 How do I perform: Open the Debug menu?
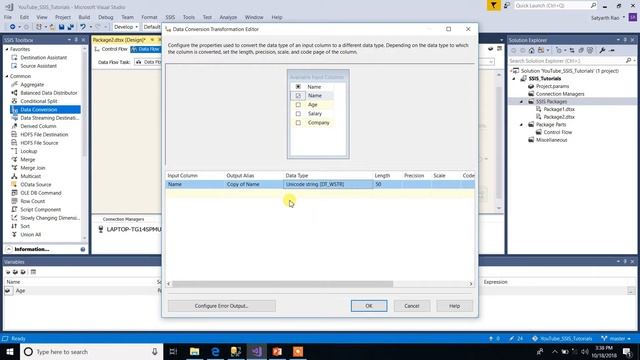click(x=106, y=17)
